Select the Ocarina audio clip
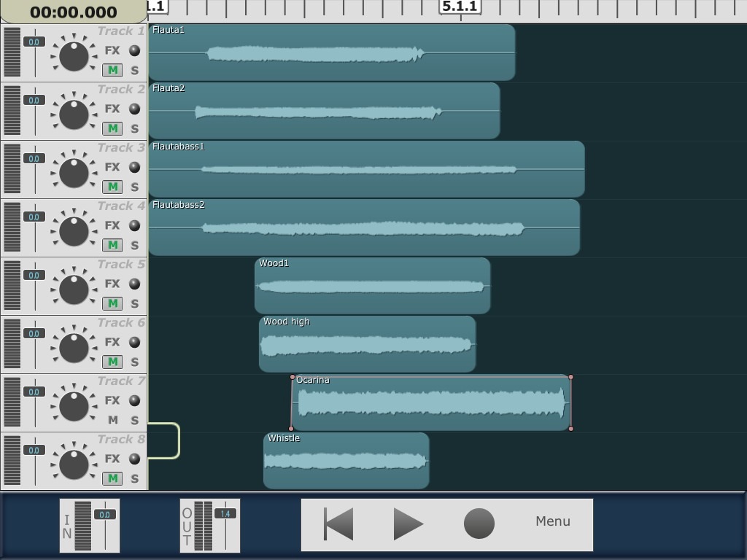The width and height of the screenshot is (747, 560). (x=431, y=402)
